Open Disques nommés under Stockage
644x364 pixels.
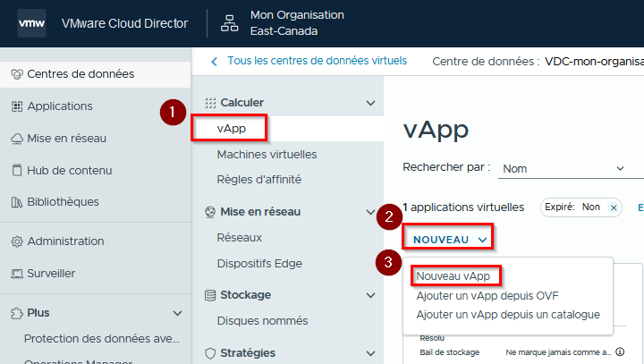[x=262, y=321]
